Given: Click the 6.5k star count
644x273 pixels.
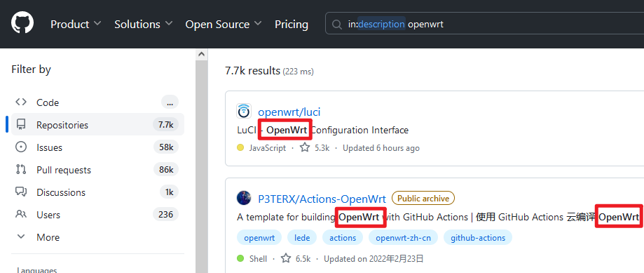Looking at the screenshot, I should (x=303, y=259).
